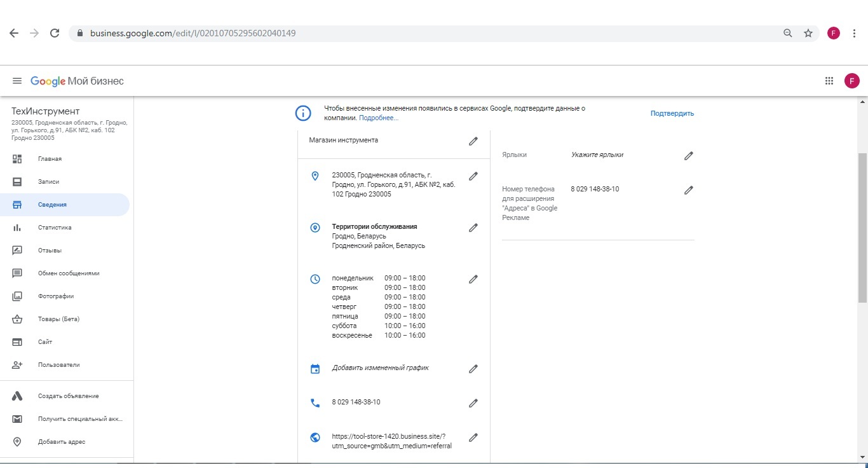Open Отзывы in sidebar
This screenshot has height=468, width=868.
pos(65,251)
